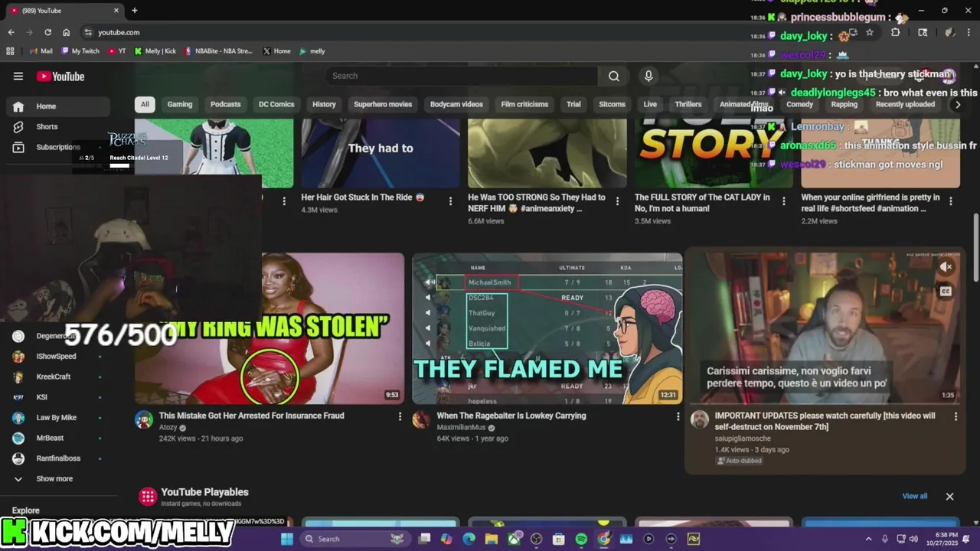Open options for CAT LADY short
This screenshot has height=551, width=980.
[784, 201]
